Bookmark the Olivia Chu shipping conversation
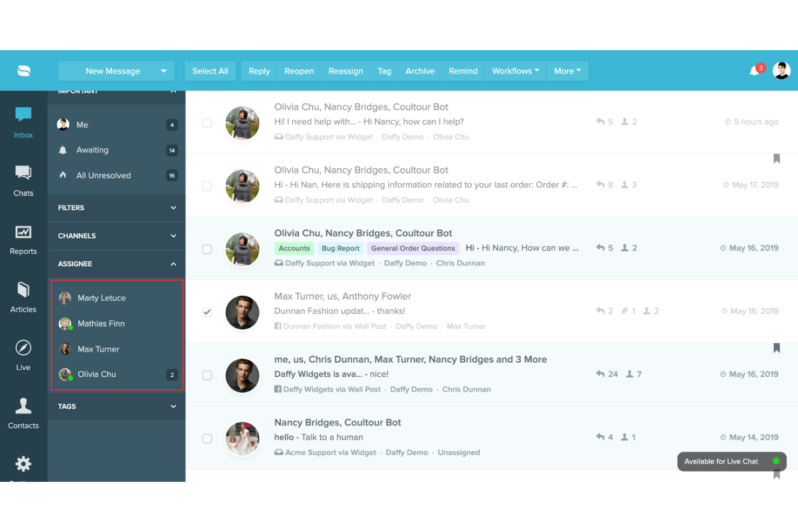The width and height of the screenshot is (798, 532). coord(776,158)
